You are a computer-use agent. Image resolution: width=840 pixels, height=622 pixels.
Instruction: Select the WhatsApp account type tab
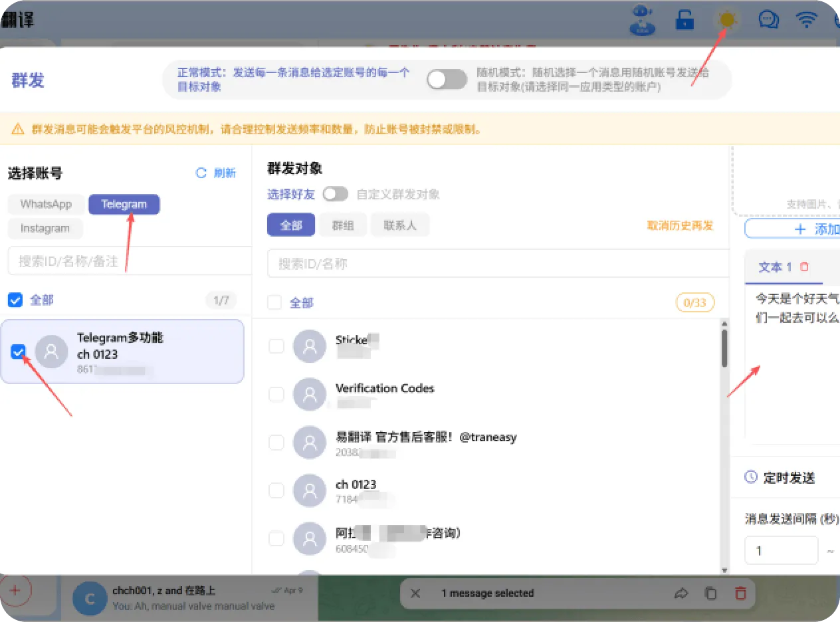pos(46,204)
